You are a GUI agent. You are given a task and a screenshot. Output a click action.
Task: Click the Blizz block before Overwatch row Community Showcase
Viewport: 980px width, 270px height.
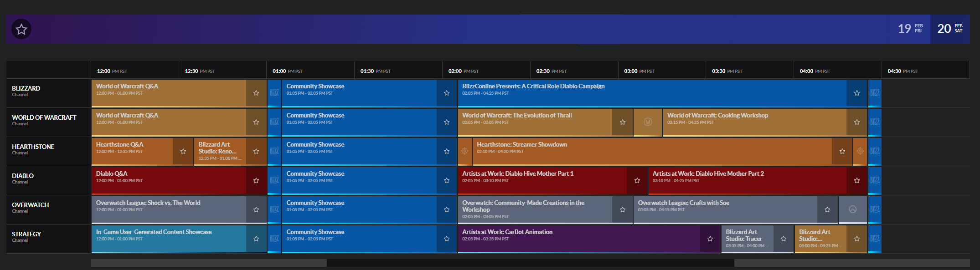tap(274, 209)
